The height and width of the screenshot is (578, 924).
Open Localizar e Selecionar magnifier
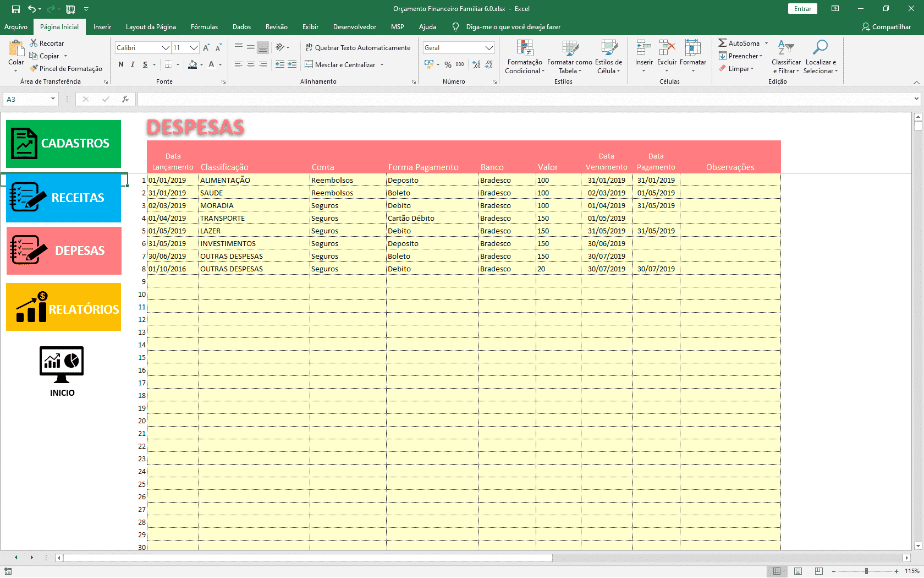point(820,57)
